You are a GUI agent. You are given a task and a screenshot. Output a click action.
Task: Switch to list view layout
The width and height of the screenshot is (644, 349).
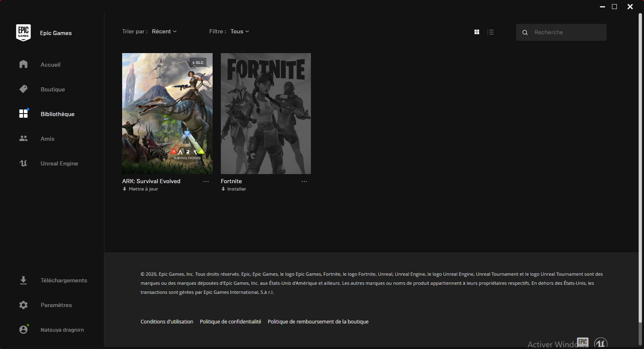(x=490, y=32)
